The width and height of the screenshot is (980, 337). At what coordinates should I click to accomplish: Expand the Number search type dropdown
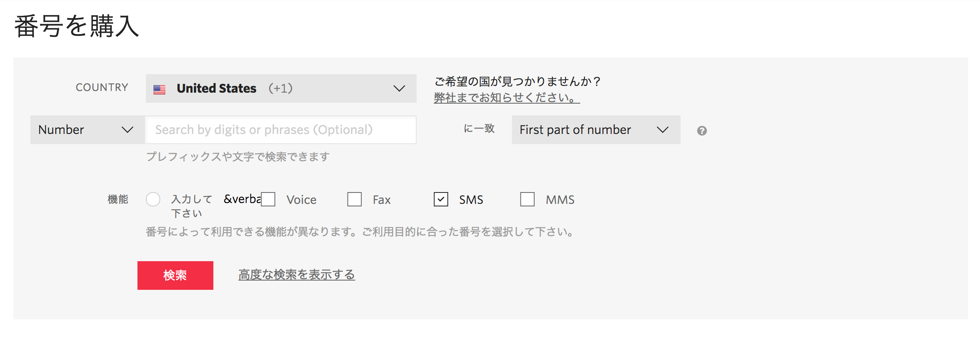88,130
